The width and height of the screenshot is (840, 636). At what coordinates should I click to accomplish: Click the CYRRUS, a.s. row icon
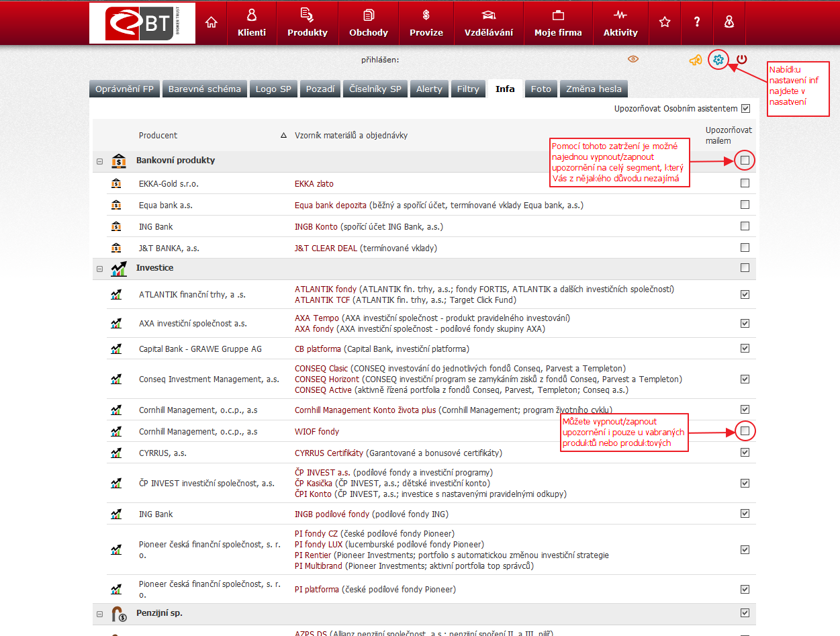click(x=116, y=453)
